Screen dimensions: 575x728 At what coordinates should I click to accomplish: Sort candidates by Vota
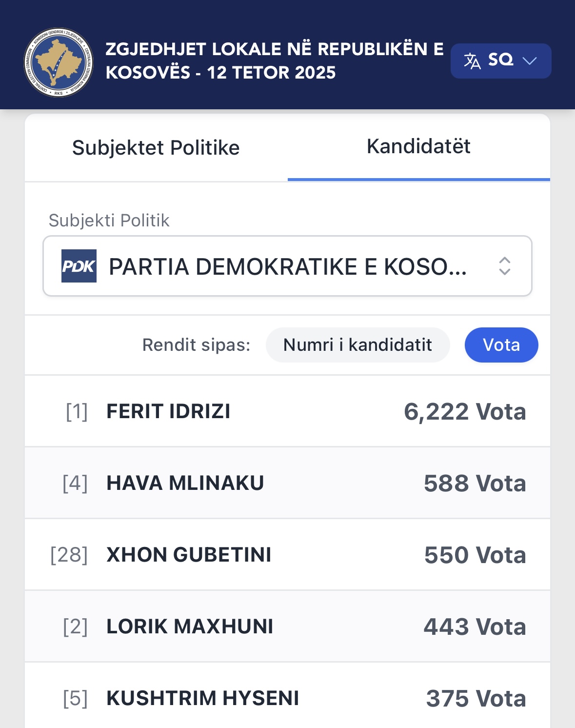click(501, 345)
